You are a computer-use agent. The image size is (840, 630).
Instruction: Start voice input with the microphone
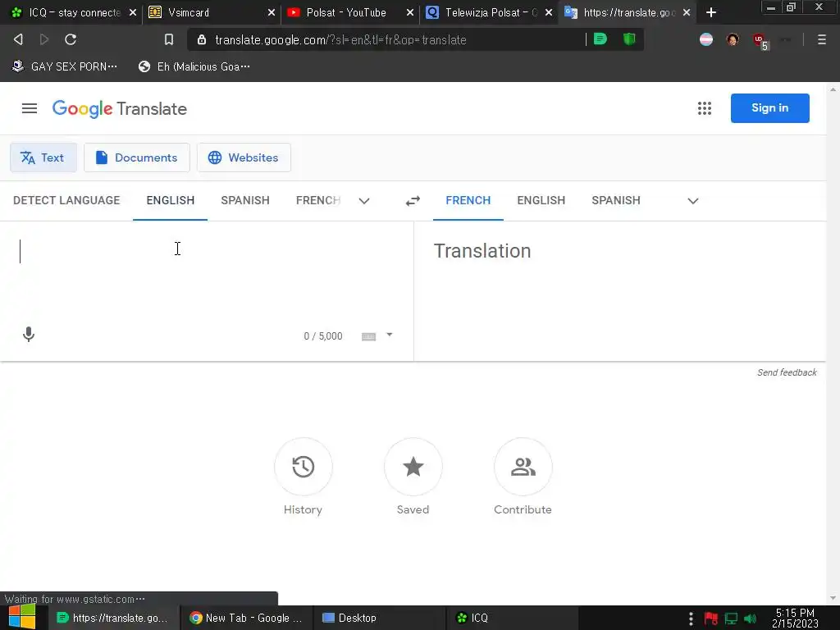coord(29,335)
